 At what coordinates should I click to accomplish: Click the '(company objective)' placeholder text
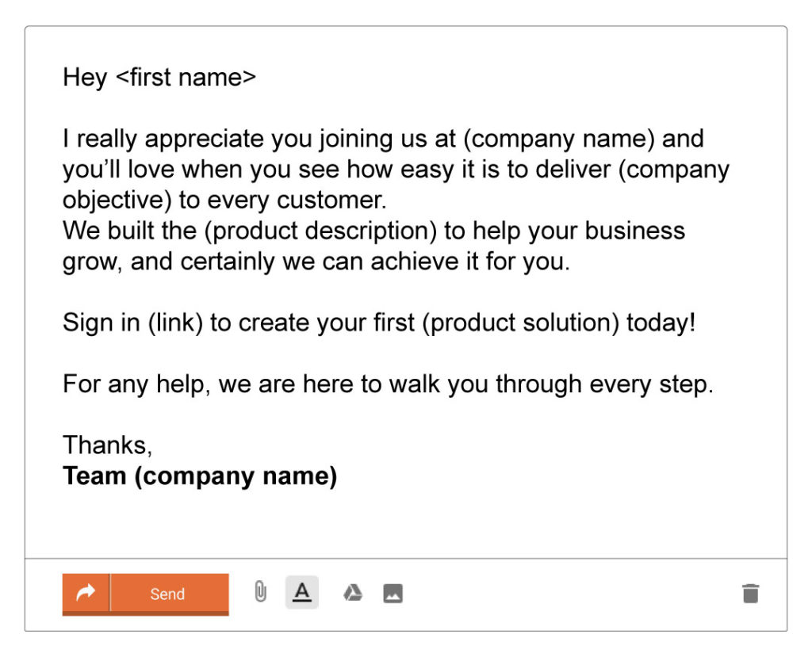[673, 170]
